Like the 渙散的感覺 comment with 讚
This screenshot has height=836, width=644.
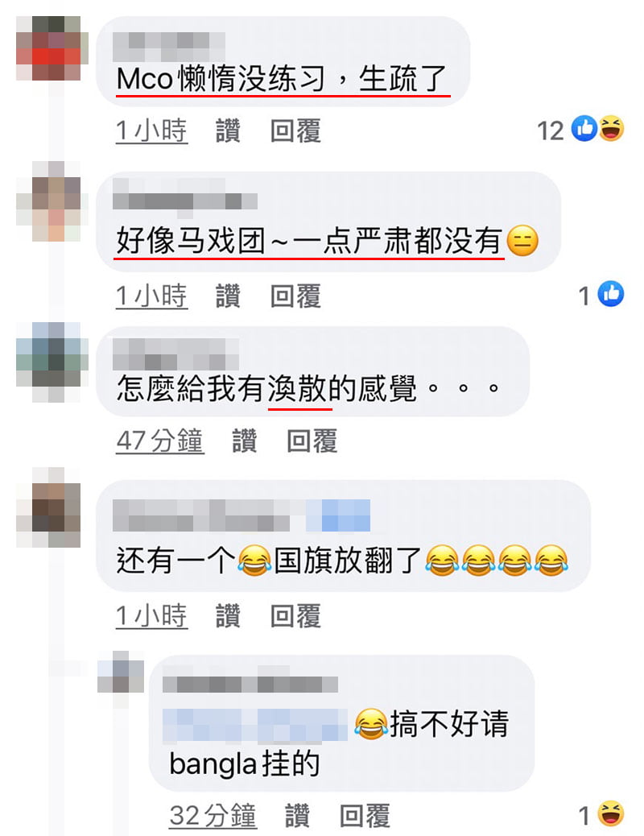245,441
